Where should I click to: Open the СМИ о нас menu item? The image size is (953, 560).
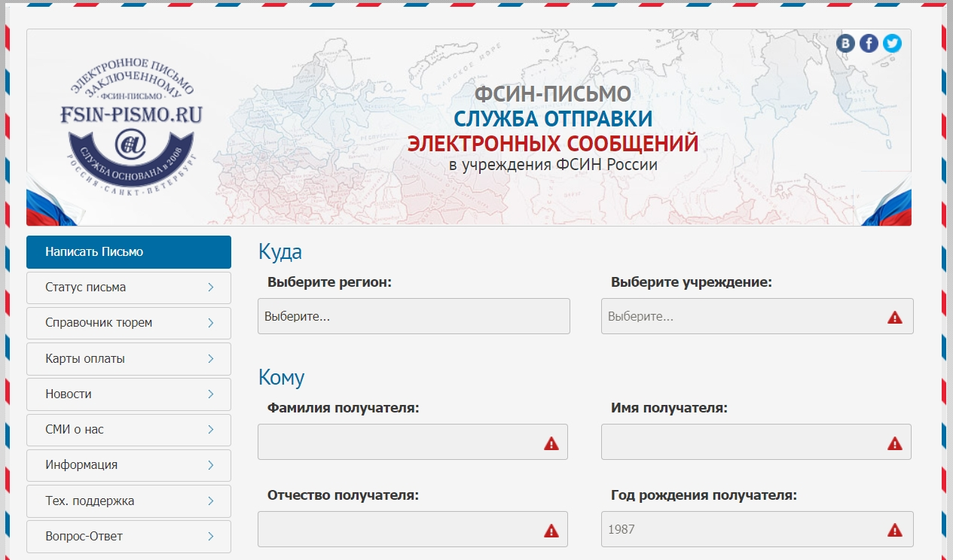pyautogui.click(x=129, y=430)
